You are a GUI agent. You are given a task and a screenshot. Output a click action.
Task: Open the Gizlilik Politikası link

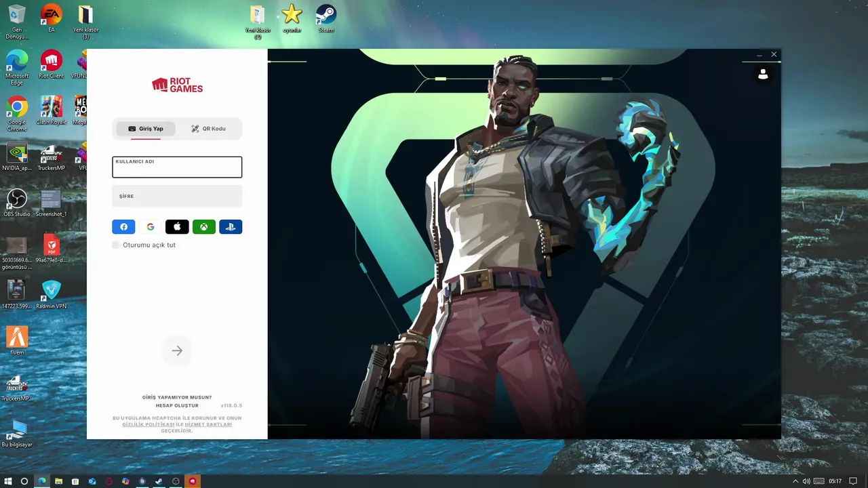click(149, 424)
